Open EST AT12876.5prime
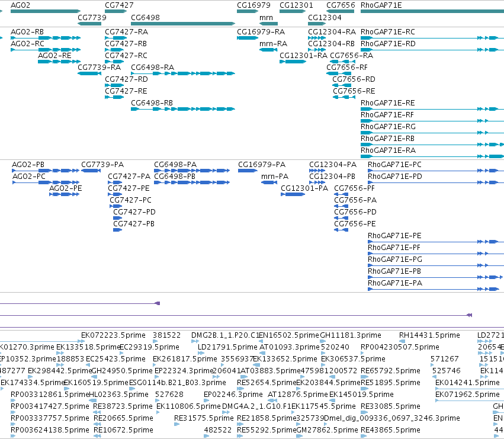504x439 pixels. (298, 395)
